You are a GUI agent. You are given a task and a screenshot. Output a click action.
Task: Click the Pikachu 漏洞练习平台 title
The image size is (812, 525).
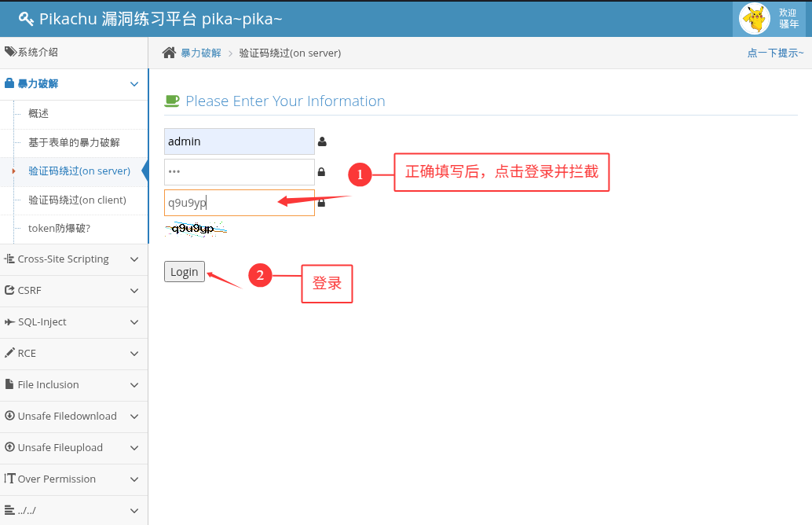click(x=160, y=19)
